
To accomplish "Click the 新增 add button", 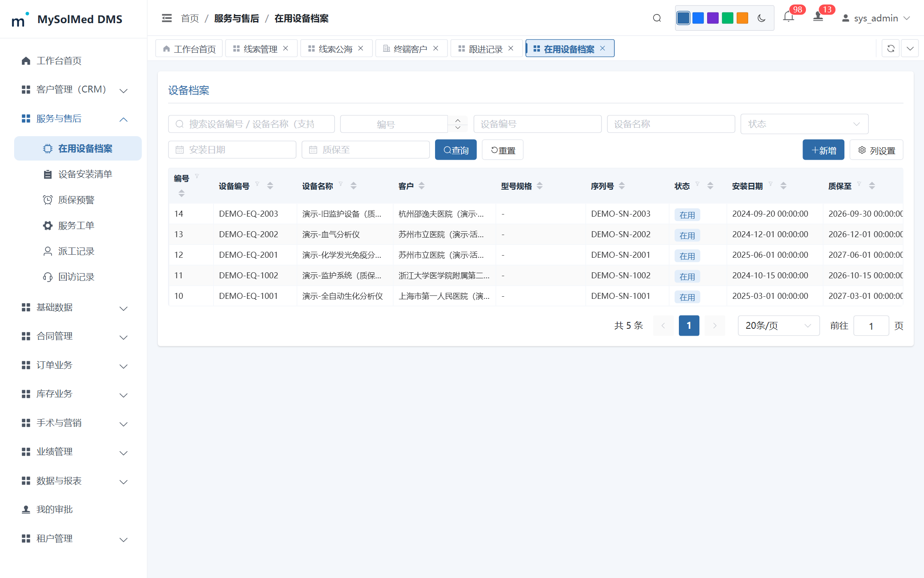I will click(x=823, y=150).
